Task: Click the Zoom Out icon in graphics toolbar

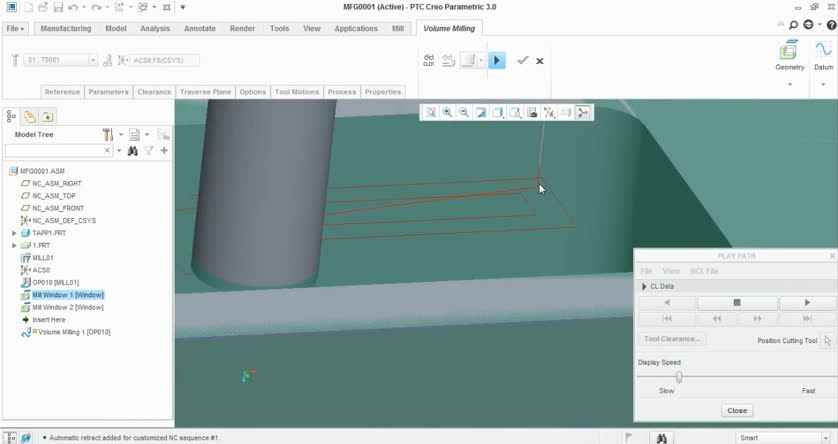Action: click(x=464, y=112)
